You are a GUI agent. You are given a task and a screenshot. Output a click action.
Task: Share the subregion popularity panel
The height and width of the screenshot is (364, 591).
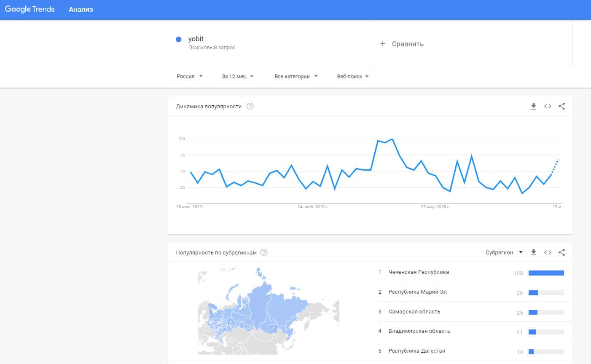(x=561, y=252)
